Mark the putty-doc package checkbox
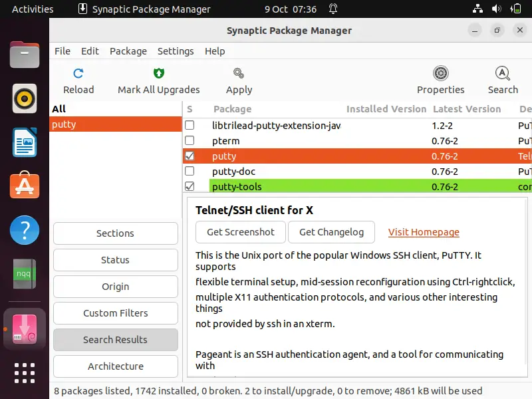Viewport: 532px width, 399px height. [x=190, y=171]
